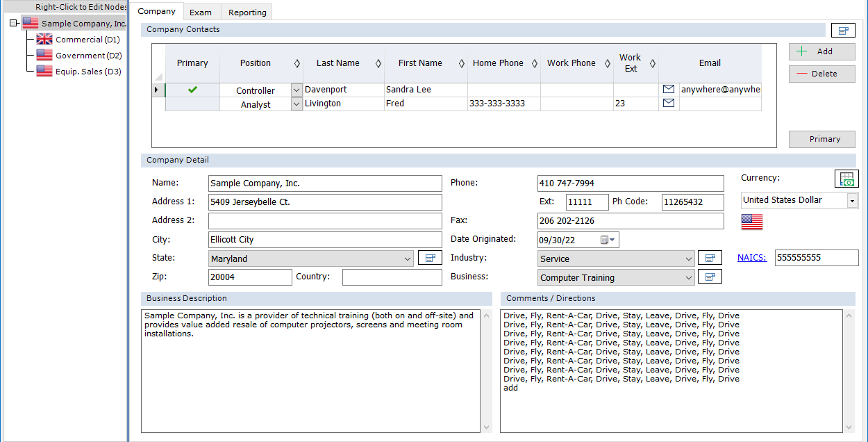Image resolution: width=868 pixels, height=442 pixels.
Task: Switch to the Exam tab
Action: [x=202, y=12]
